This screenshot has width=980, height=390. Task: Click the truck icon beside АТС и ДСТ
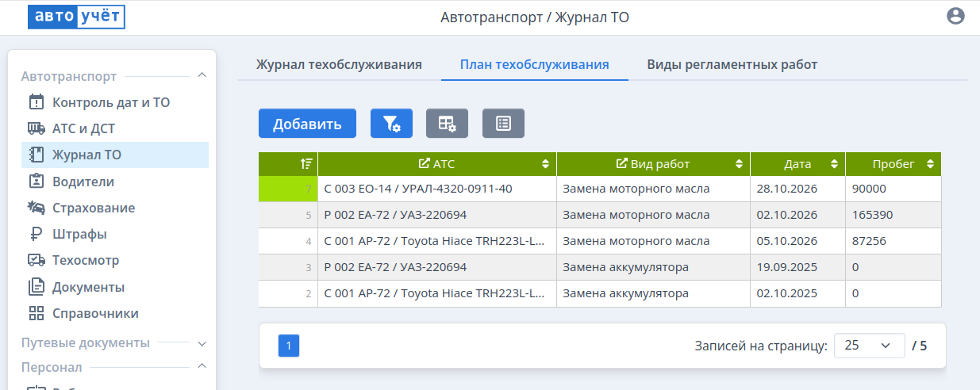pyautogui.click(x=37, y=128)
